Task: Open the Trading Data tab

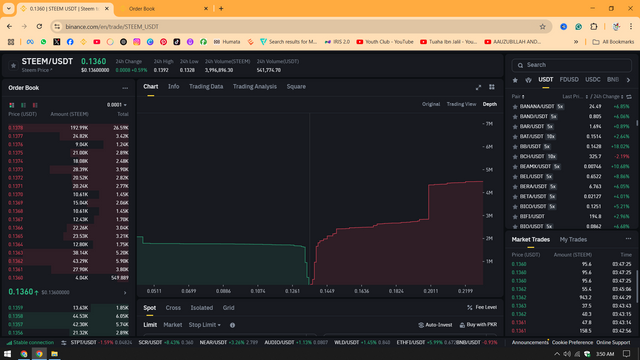Action: coord(206,87)
